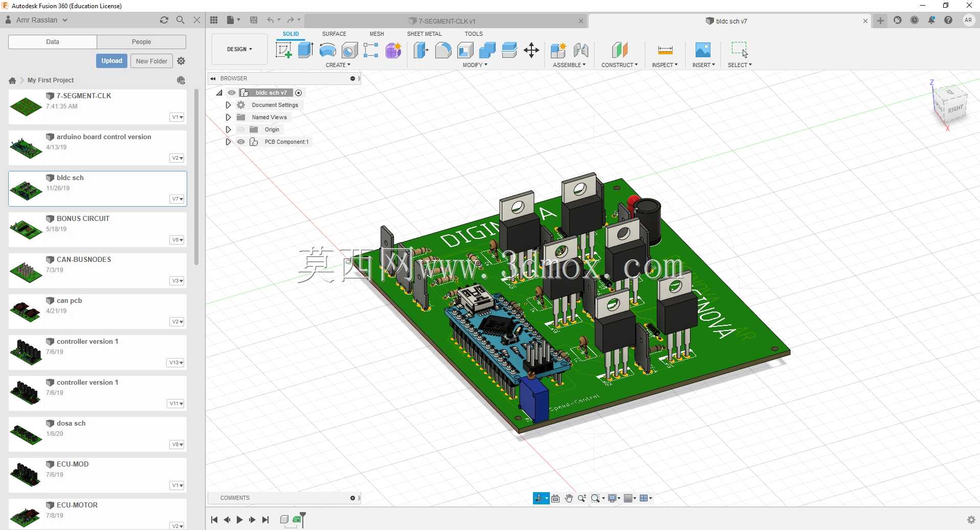
Task: Select the Extrude tool
Action: point(305,50)
